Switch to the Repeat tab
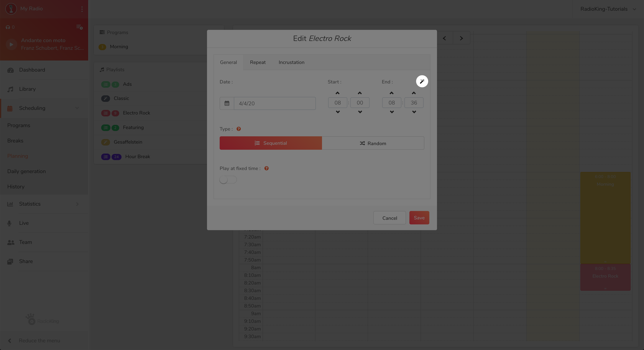 click(x=258, y=62)
